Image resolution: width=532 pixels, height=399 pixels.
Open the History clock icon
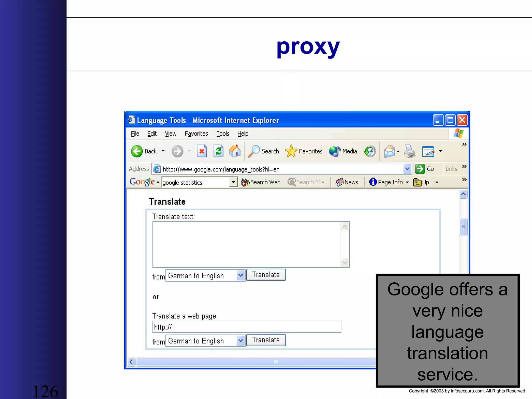tap(370, 151)
